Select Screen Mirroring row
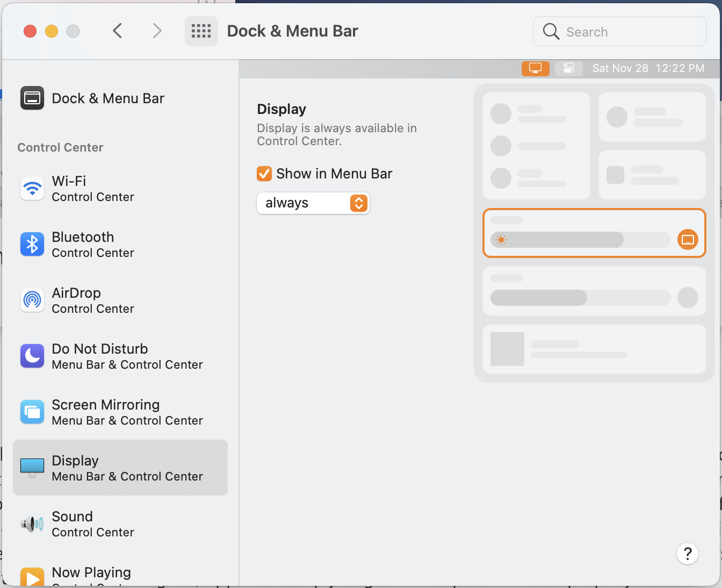 point(120,412)
